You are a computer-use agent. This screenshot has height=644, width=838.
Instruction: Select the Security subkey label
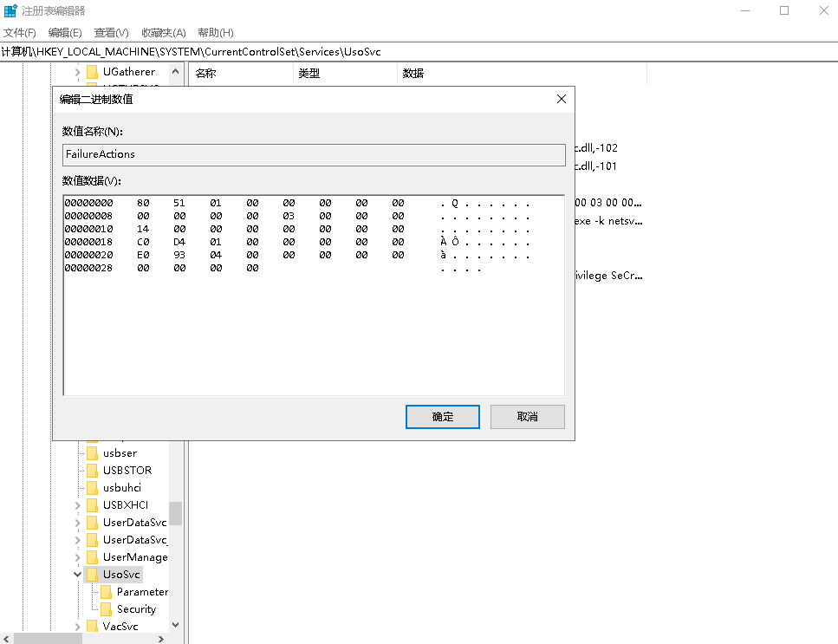[x=136, y=609]
